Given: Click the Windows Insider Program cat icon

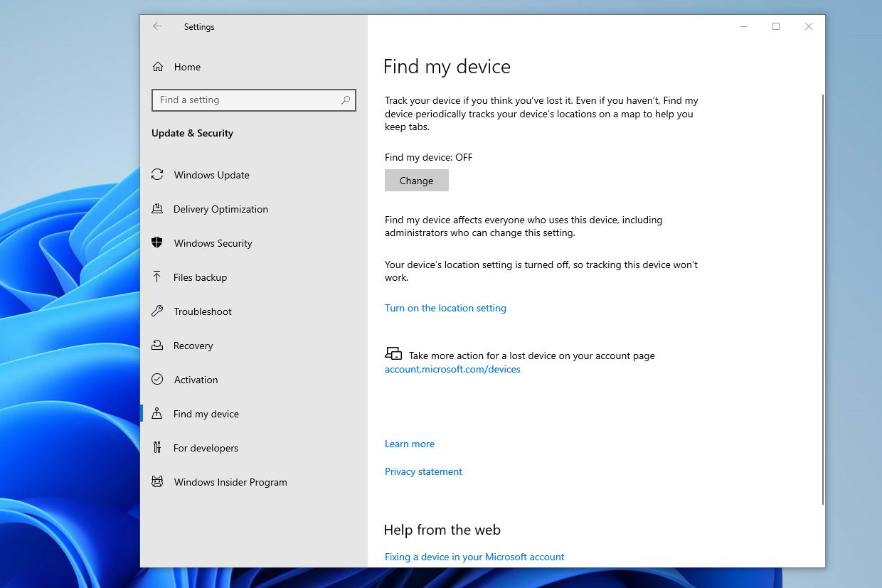Looking at the screenshot, I should pos(157,482).
